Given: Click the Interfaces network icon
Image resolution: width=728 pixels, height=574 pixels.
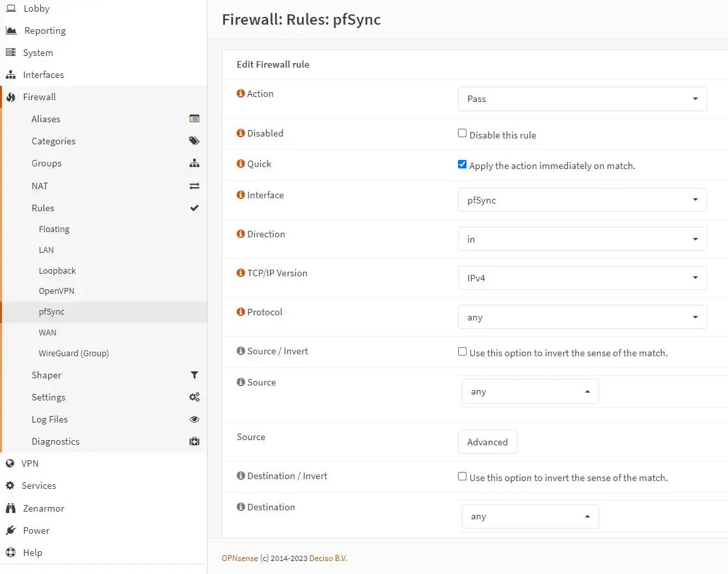Looking at the screenshot, I should coord(10,75).
